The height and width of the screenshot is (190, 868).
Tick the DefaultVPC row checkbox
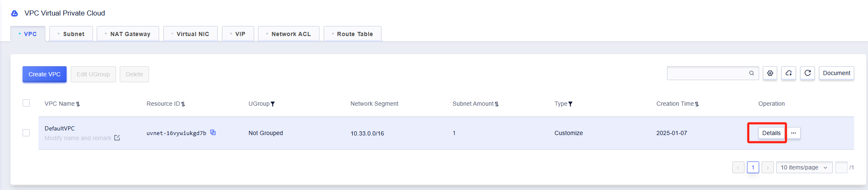26,133
